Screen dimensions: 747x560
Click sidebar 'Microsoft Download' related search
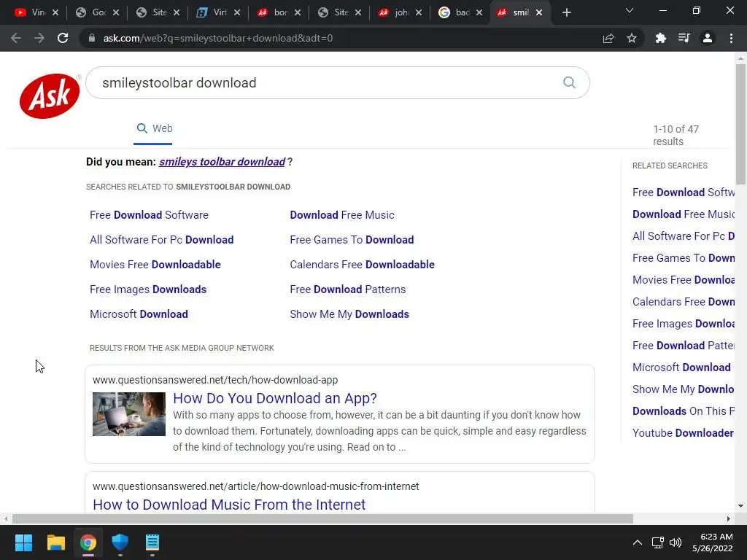(681, 367)
